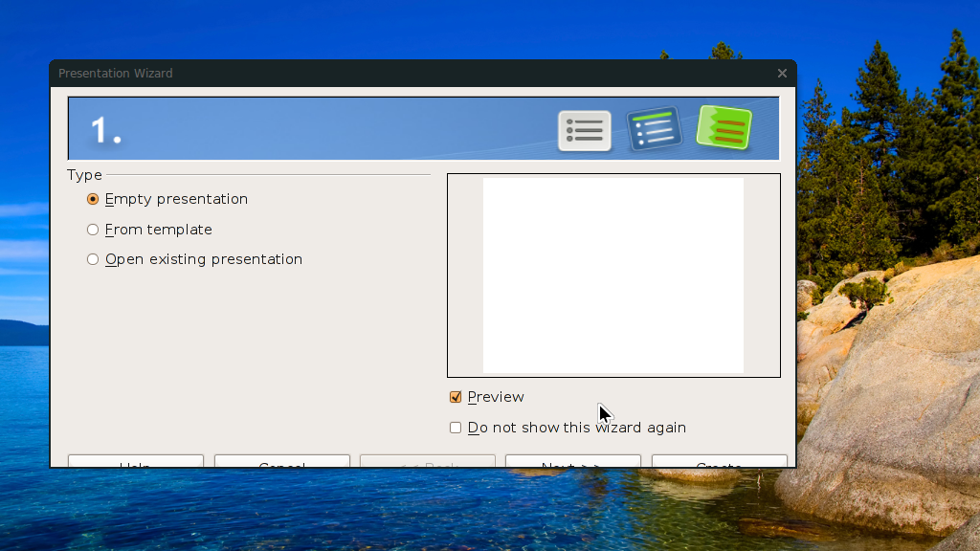Click the gray bulleted list icon in banner
This screenshot has height=551, width=980.
tap(585, 130)
